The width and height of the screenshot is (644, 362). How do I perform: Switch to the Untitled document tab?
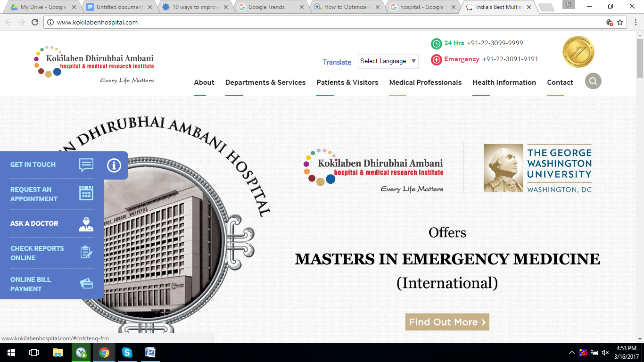(119, 7)
